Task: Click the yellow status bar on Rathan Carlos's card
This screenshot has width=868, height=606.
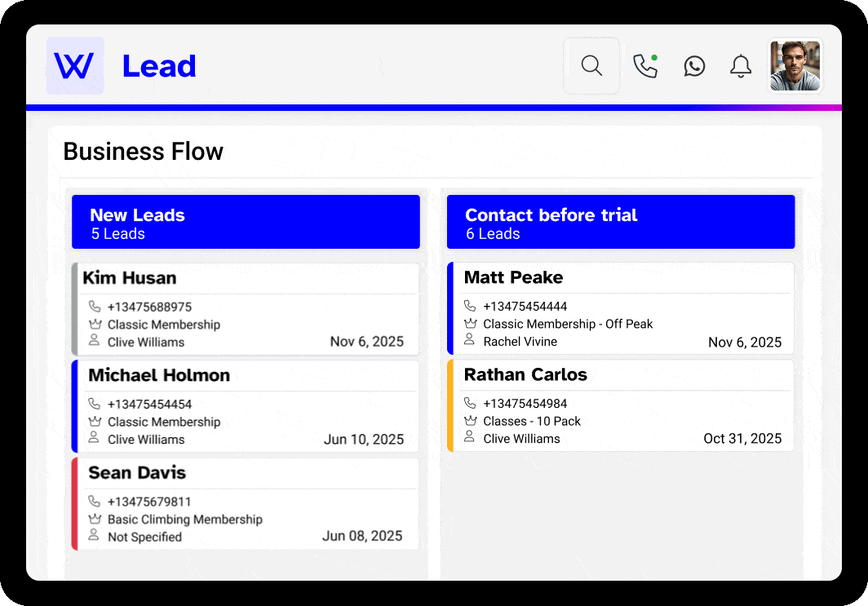Action: coord(449,406)
